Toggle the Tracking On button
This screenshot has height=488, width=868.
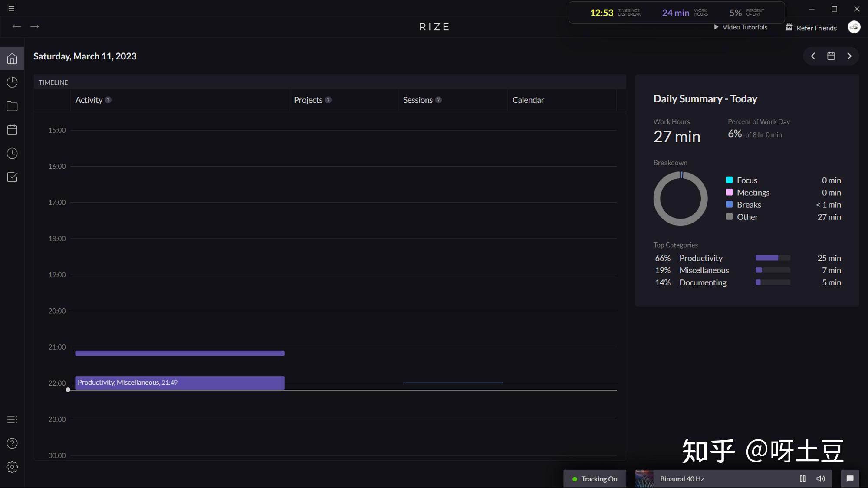tap(595, 479)
